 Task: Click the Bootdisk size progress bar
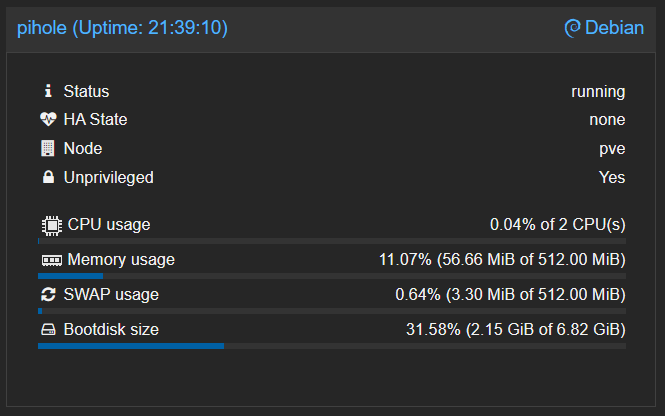[x=332, y=346]
